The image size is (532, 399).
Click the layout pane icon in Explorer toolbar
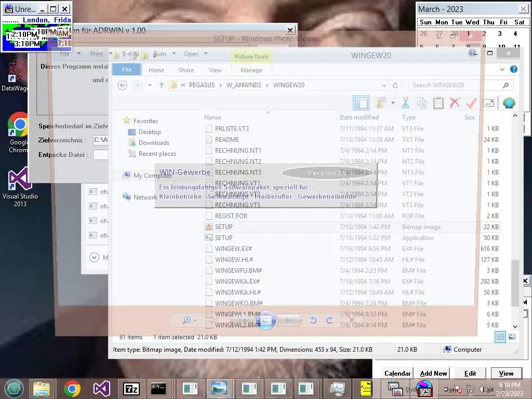pos(361,102)
